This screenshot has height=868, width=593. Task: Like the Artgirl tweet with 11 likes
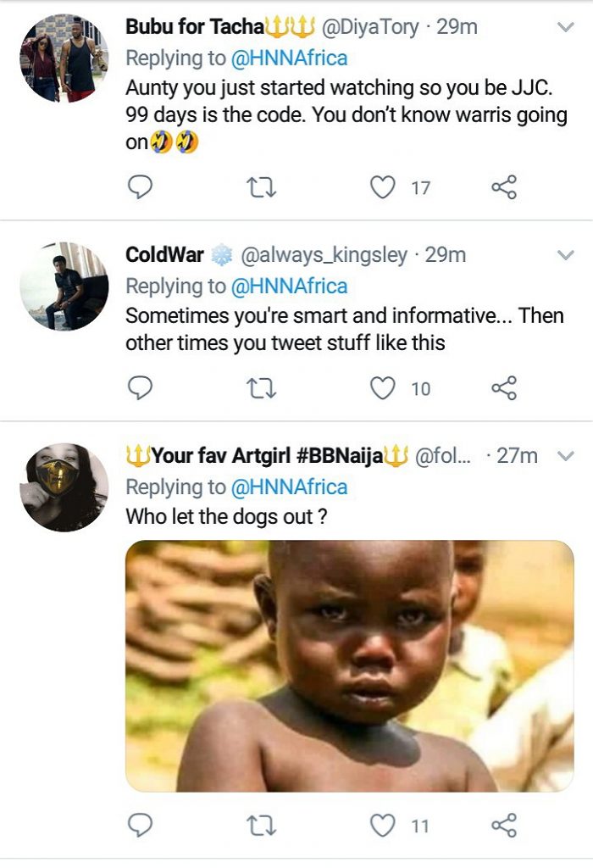385,825
